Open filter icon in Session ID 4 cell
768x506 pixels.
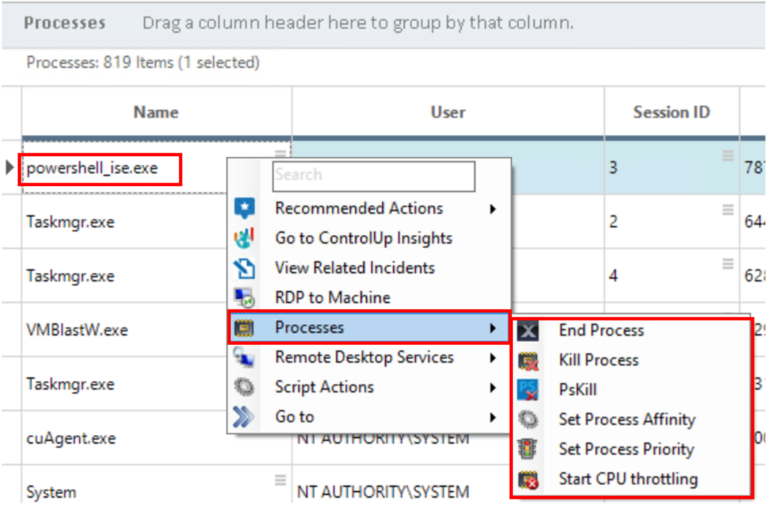point(728,264)
